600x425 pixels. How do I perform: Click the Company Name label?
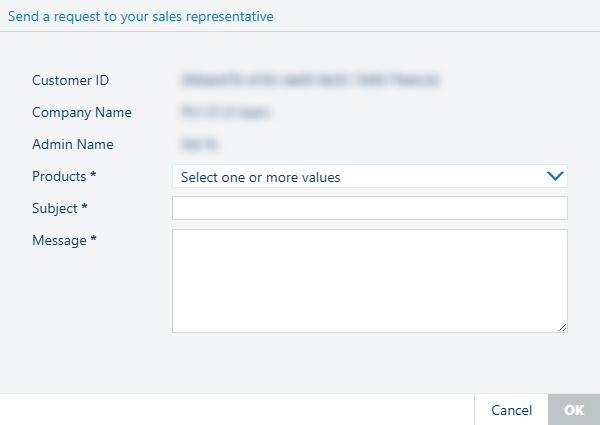tap(81, 112)
